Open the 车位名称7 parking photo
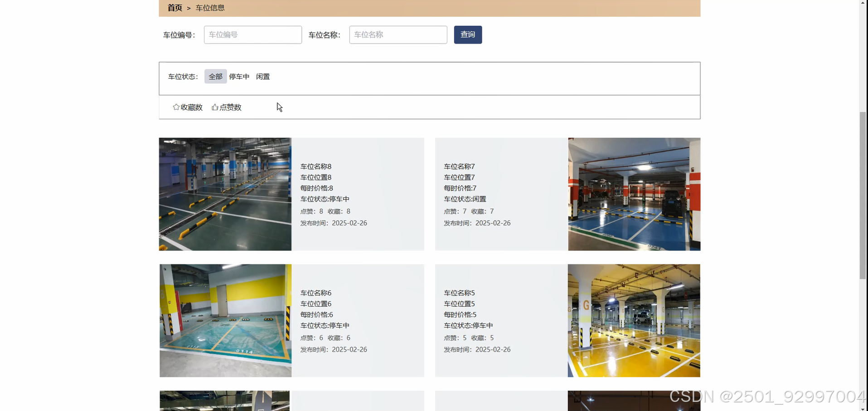 (x=634, y=194)
